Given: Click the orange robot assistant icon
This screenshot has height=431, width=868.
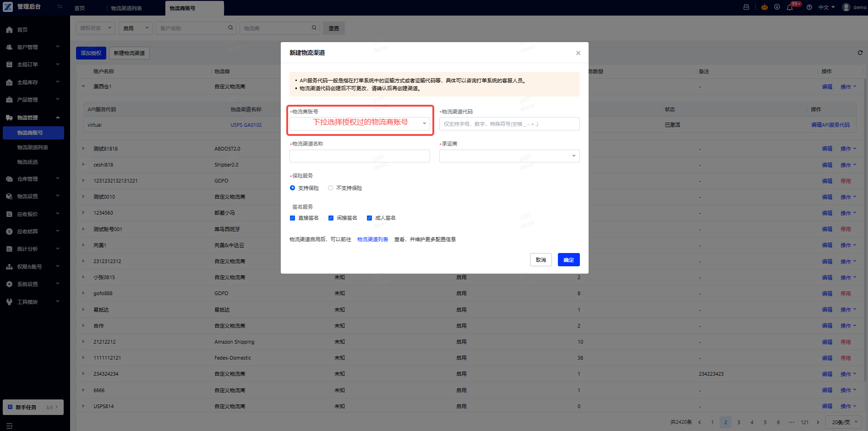Looking at the screenshot, I should point(764,7).
